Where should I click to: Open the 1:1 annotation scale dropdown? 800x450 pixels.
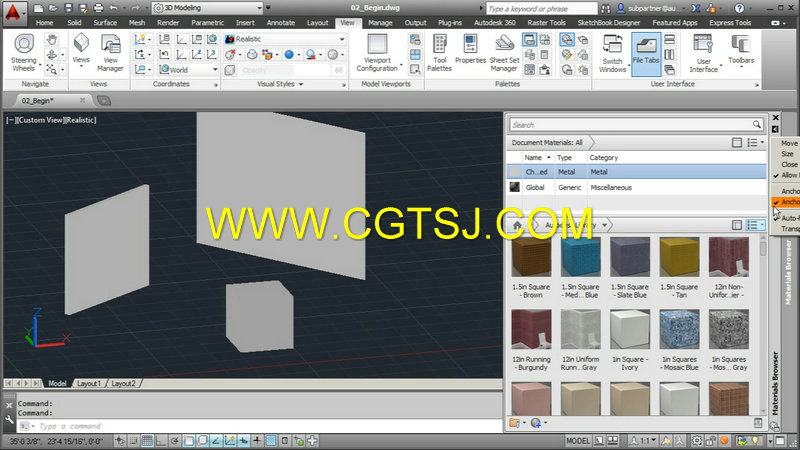[x=643, y=440]
